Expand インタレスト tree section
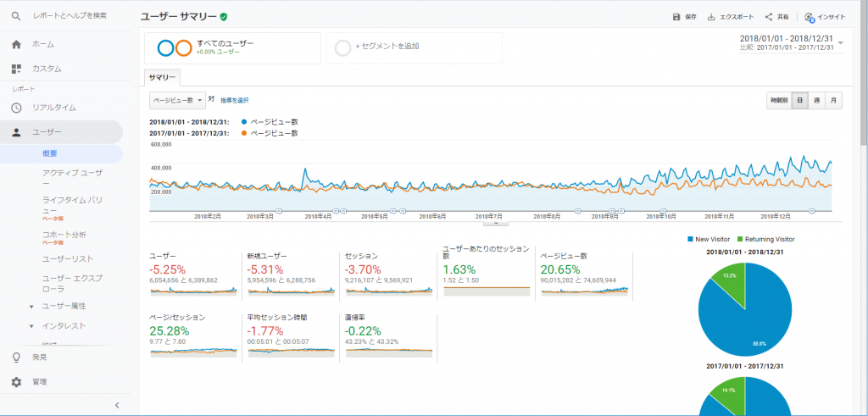 tap(31, 326)
